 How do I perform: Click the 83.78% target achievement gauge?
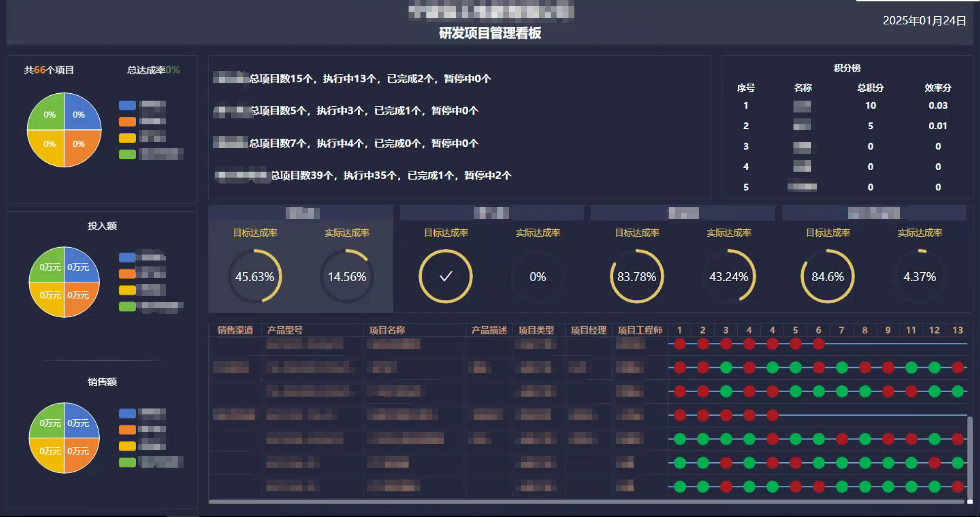637,276
